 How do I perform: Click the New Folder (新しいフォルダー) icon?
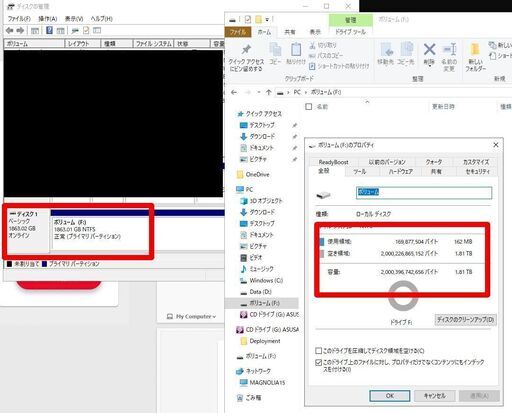click(475, 50)
